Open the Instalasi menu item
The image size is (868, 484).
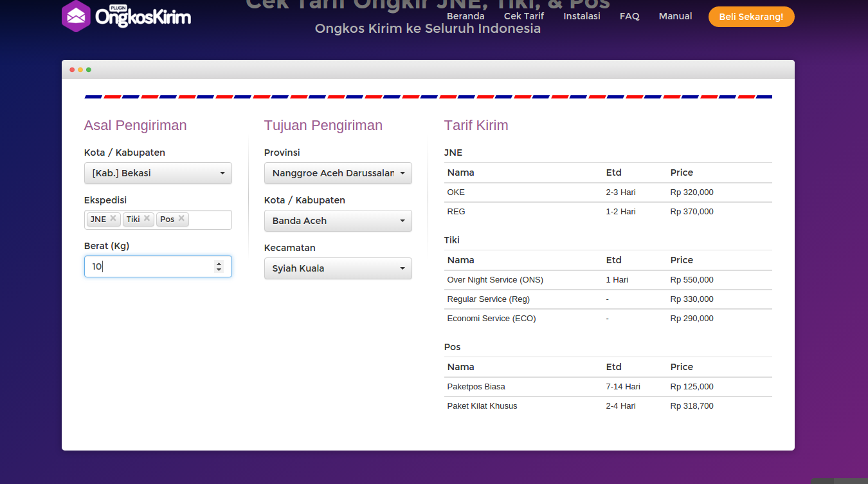coord(582,16)
